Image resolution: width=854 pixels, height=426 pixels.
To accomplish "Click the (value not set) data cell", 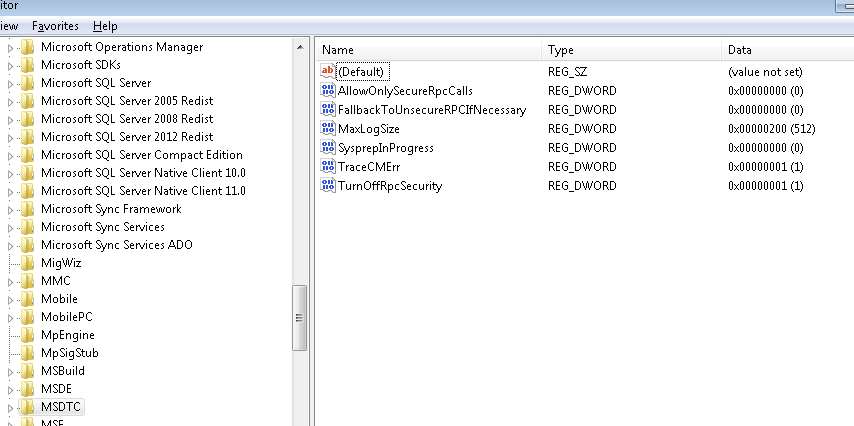I will 765,71.
